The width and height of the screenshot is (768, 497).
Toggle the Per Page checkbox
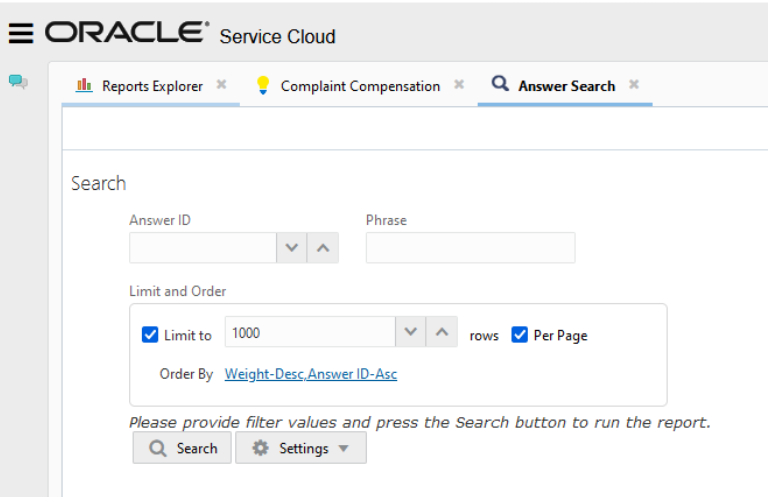pos(519,335)
